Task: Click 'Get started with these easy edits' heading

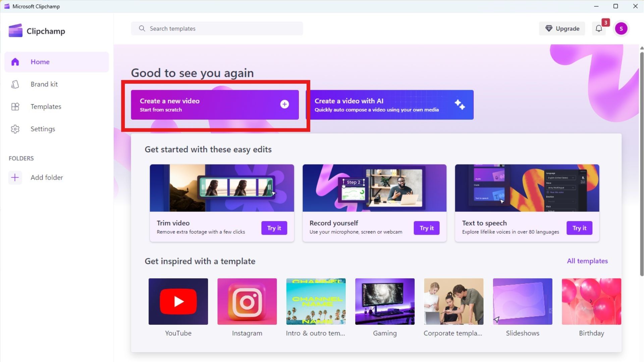Action: coord(208,149)
